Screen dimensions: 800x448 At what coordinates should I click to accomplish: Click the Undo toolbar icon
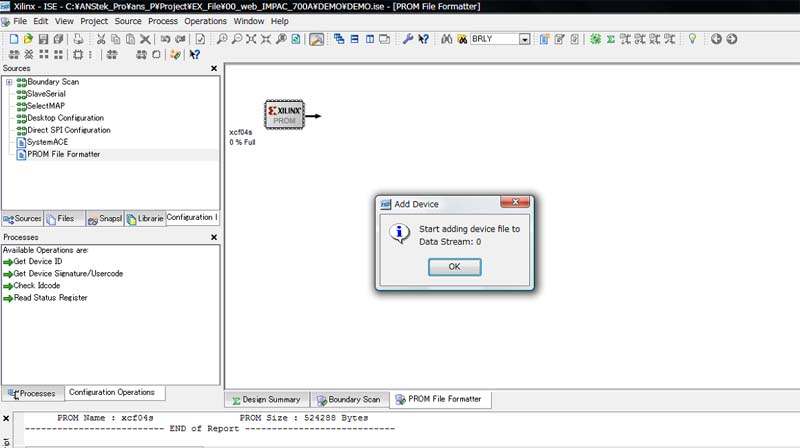point(165,39)
